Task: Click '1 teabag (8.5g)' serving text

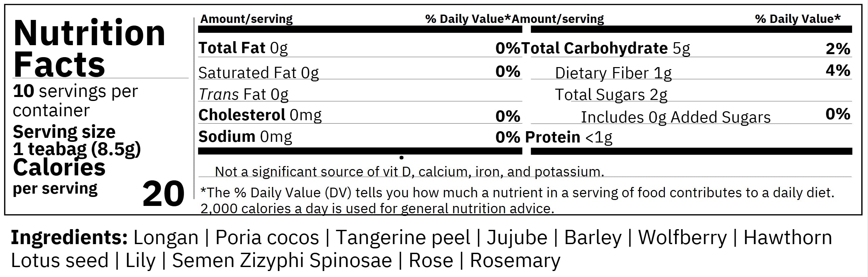Action: 76,149
